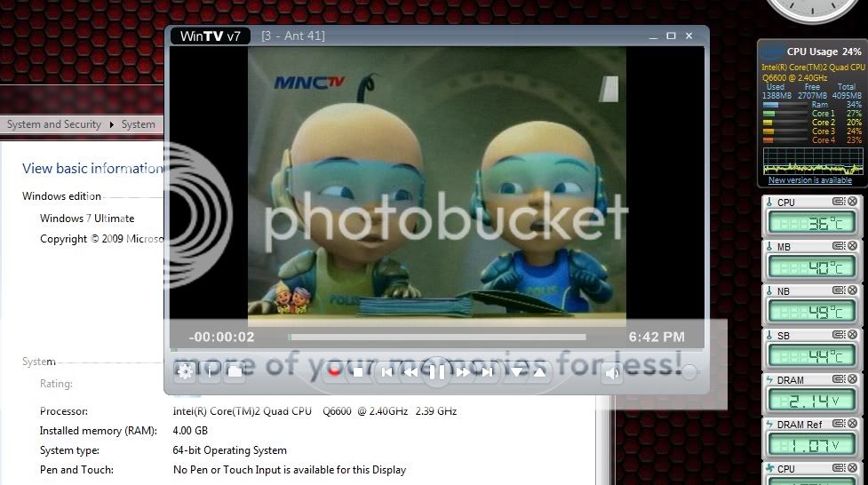868x485 pixels.
Task: Open settings of NB temperature sensor
Action: pyautogui.click(x=839, y=290)
